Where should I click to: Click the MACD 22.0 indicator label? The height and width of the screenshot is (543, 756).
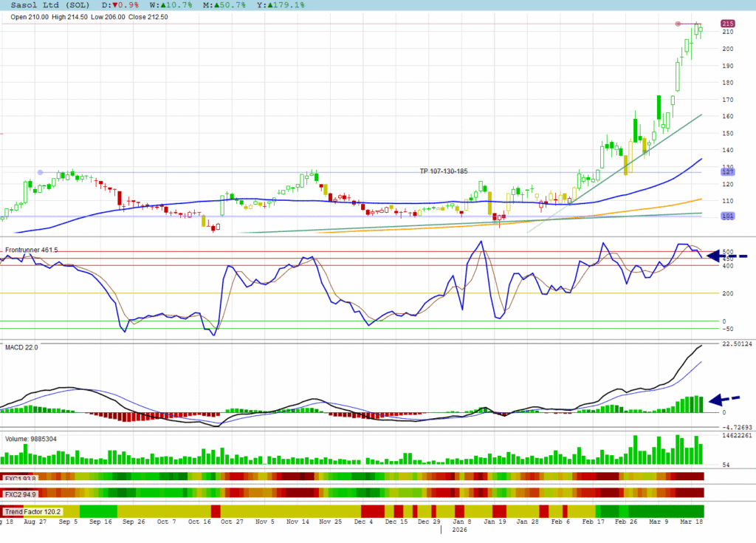pyautogui.click(x=21, y=346)
